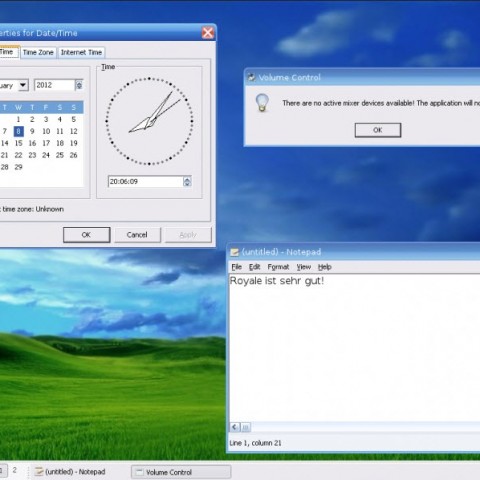480x480 pixels.
Task: Select day 15 in the calendar
Action: pos(18,143)
